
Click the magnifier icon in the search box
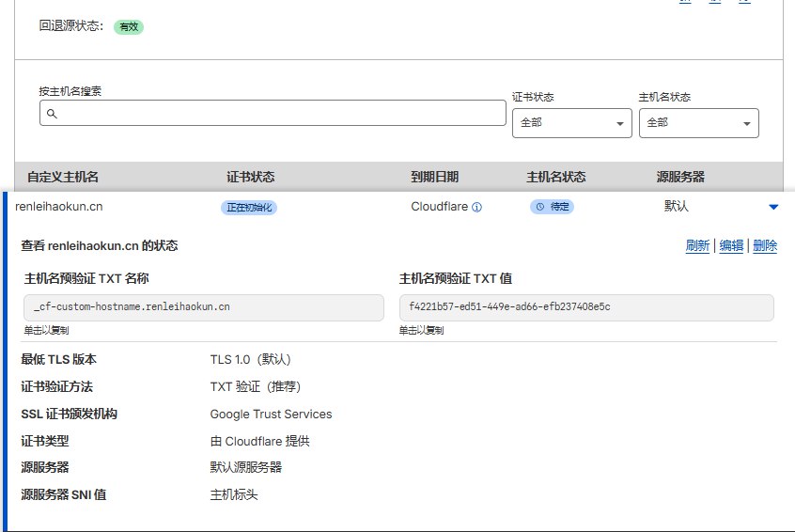click(52, 113)
